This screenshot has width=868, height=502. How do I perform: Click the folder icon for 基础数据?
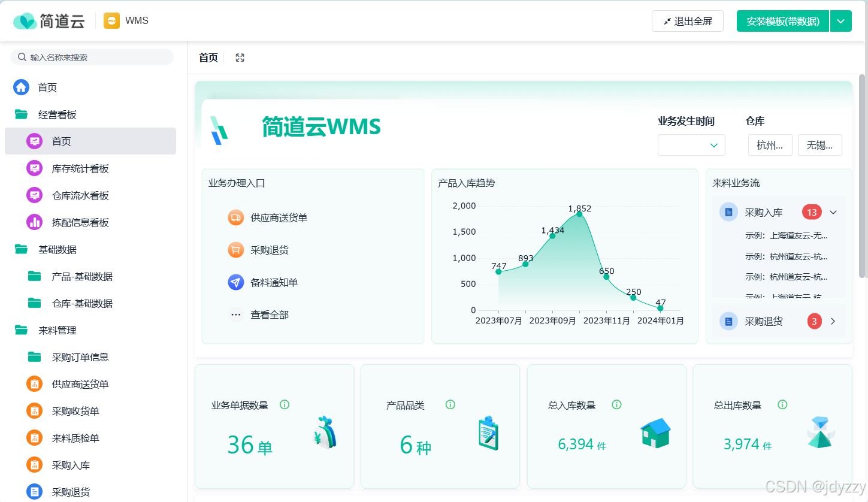22,249
